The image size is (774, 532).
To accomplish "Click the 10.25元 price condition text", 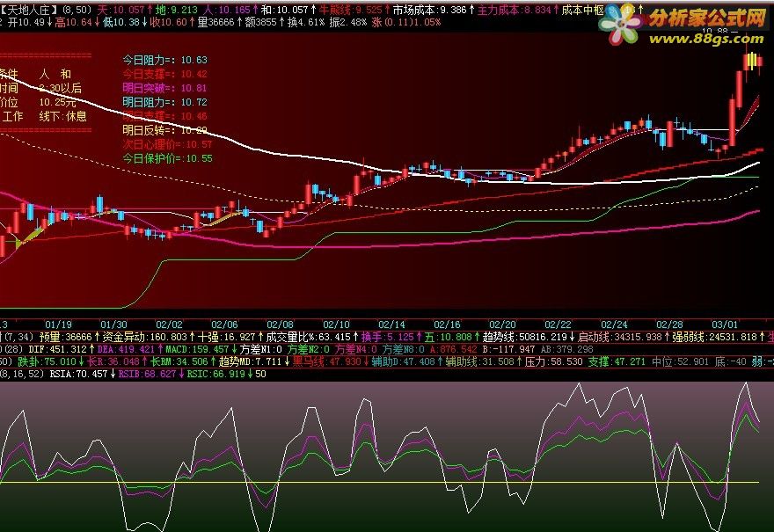I will [58, 102].
